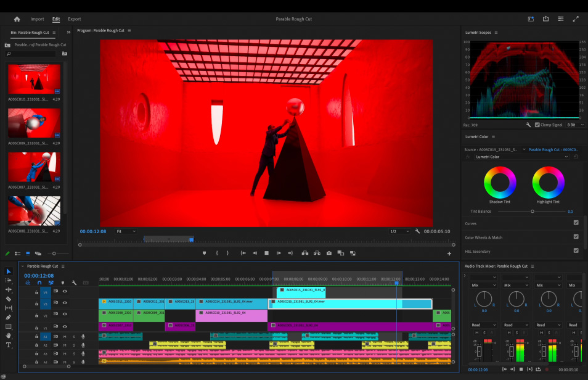Disable the Curves checkbox in Lumetri Color
The image size is (588, 380).
coord(576,223)
